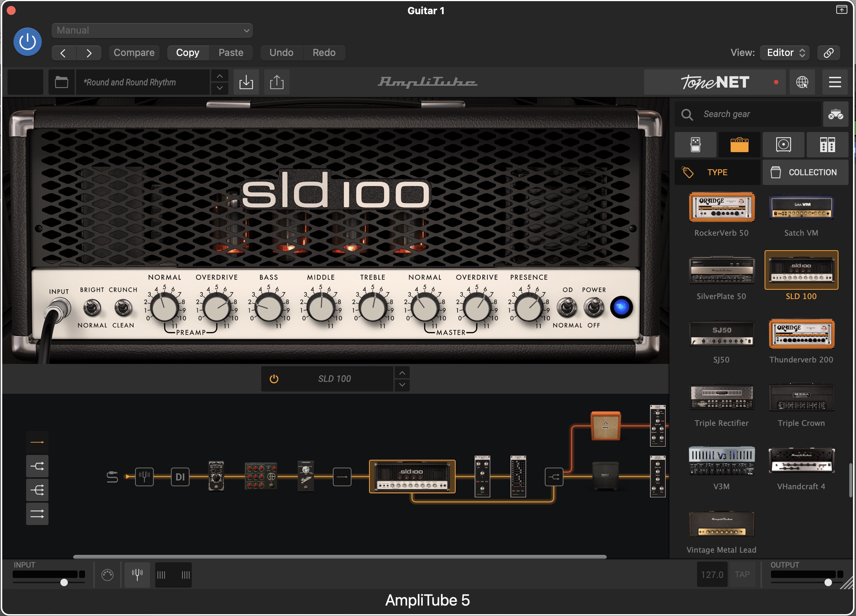Viewport: 856px width, 616px height.
Task: Select the single serial chain routing icon
Action: 37,442
